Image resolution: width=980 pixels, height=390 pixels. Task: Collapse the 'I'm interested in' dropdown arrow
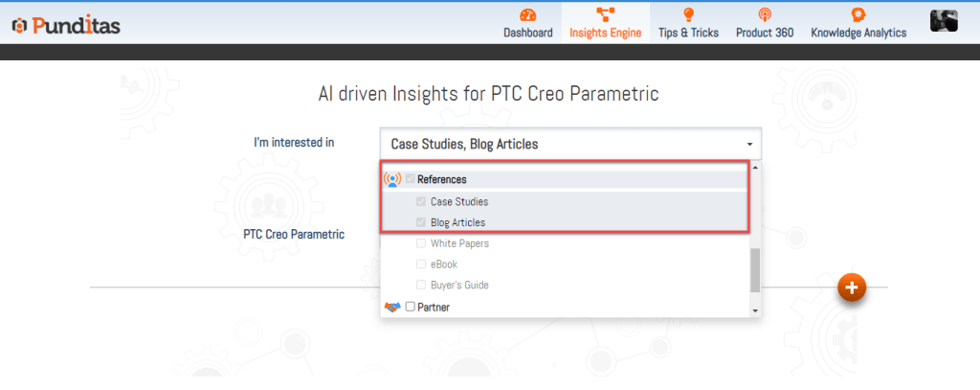point(750,145)
